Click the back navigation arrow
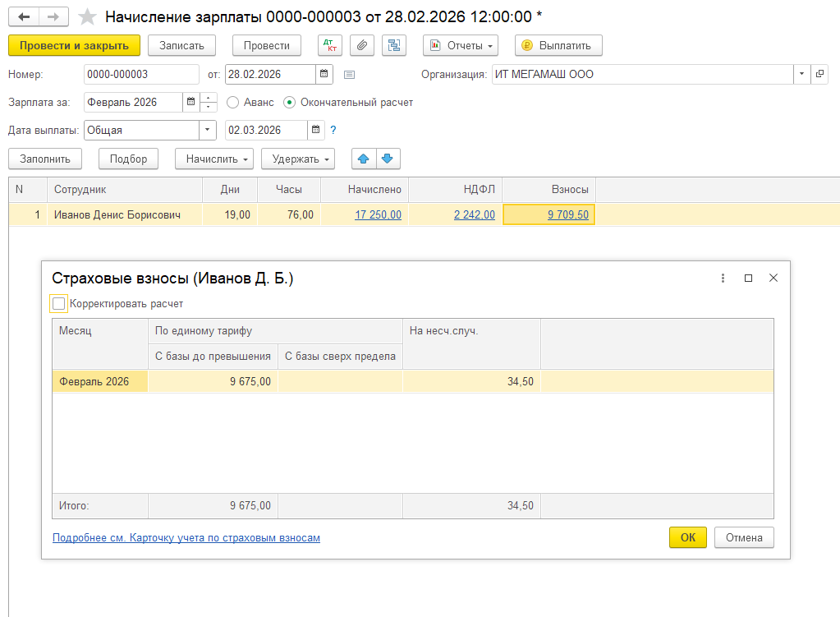840x617 pixels. (x=24, y=16)
